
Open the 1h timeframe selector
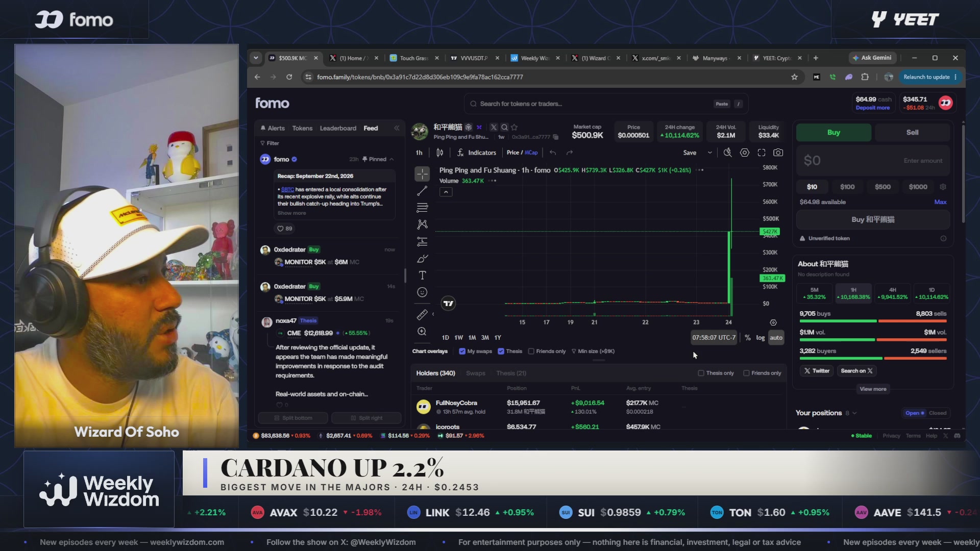point(419,153)
